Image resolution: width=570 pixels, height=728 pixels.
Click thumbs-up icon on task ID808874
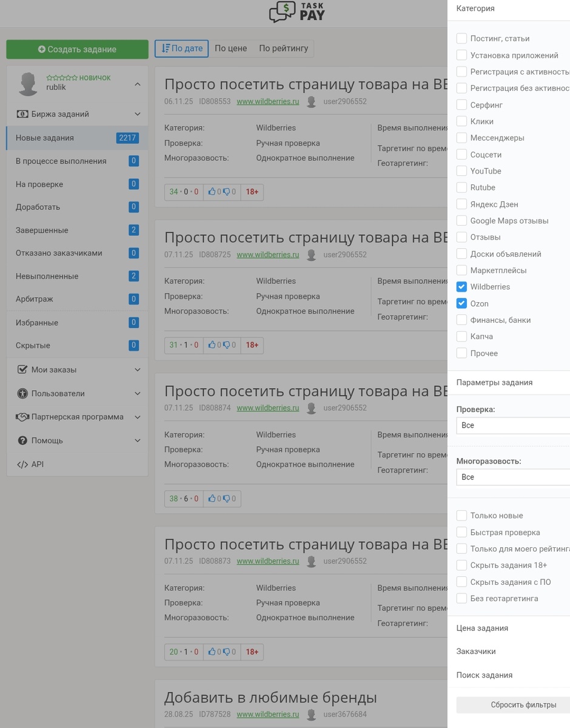[x=212, y=499]
